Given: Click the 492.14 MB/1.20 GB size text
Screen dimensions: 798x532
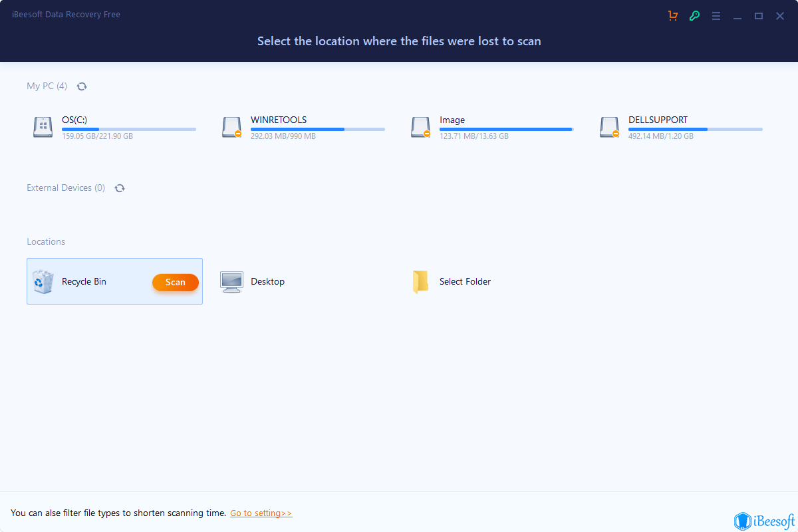Looking at the screenshot, I should click(661, 136).
